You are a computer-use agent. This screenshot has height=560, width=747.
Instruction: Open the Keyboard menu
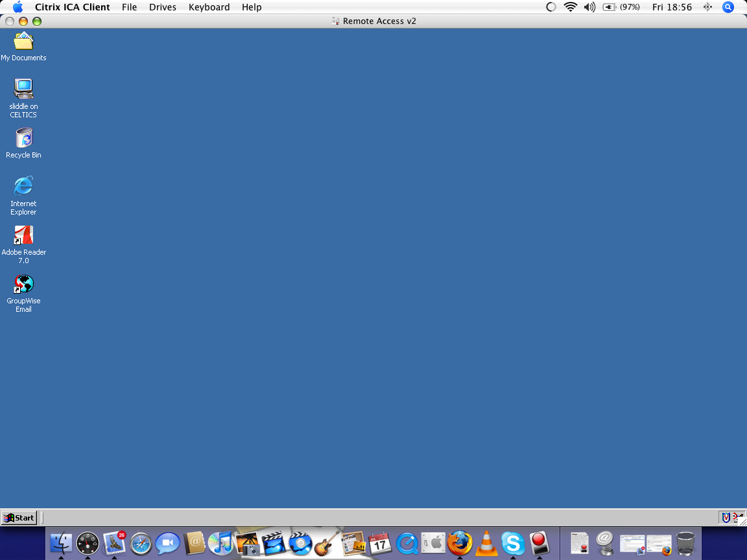(x=209, y=7)
